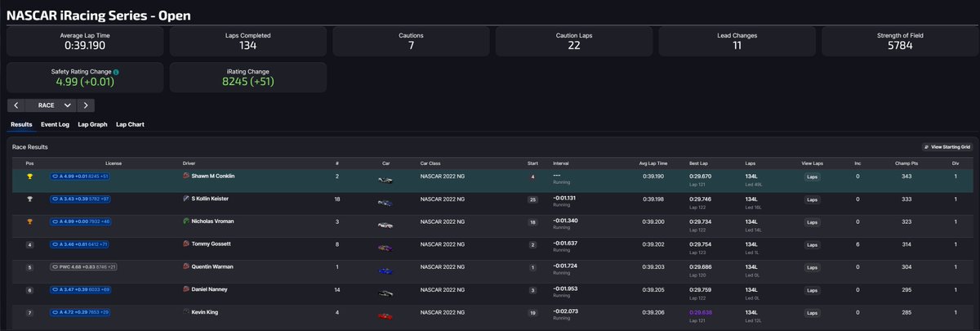This screenshot has height=331, width=980.
Task: Click the Avg Lap Time column header
Action: [653, 163]
